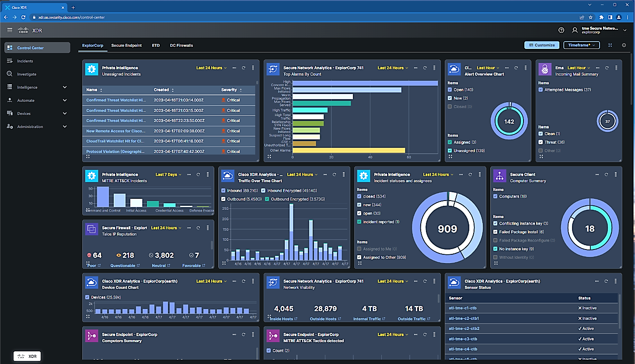Click the info icon at top right

(624, 45)
